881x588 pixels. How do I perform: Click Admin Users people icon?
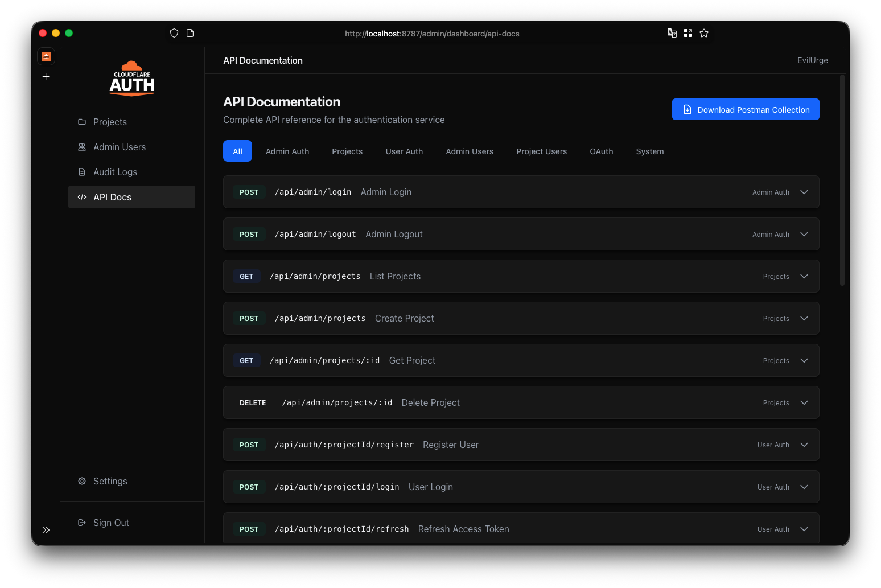(x=82, y=147)
